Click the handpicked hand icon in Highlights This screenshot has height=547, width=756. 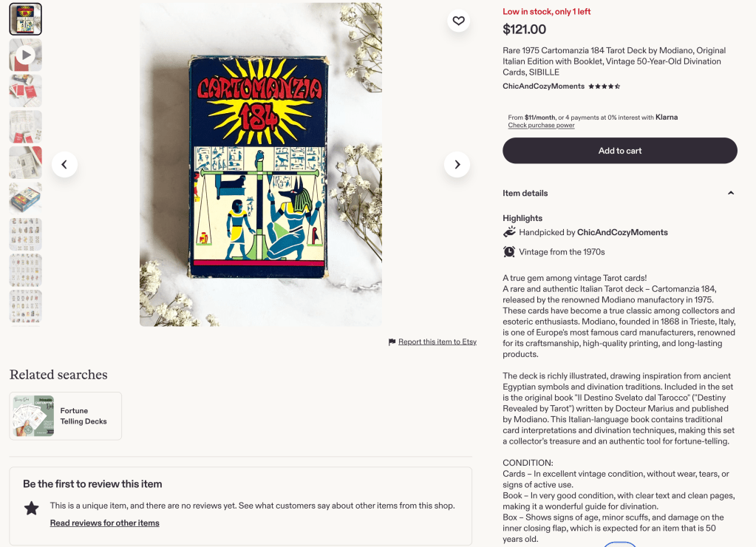coord(509,232)
